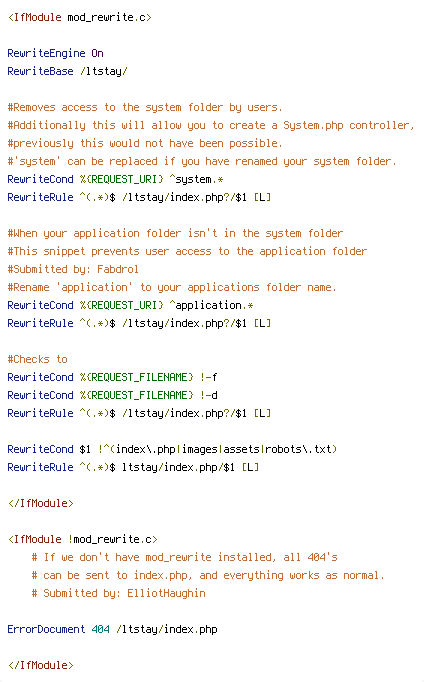Click the first closing /IfModule tag
This screenshot has height=682, width=424.
coord(41,503)
